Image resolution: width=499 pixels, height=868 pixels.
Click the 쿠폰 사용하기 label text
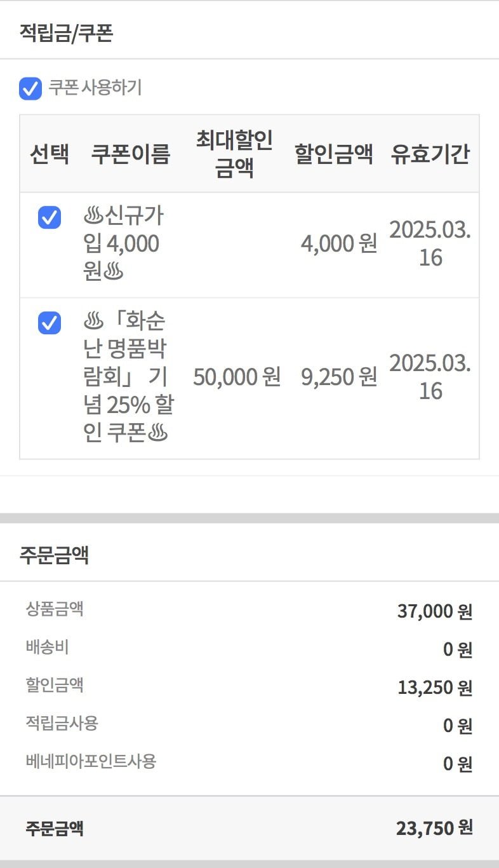pyautogui.click(x=95, y=88)
